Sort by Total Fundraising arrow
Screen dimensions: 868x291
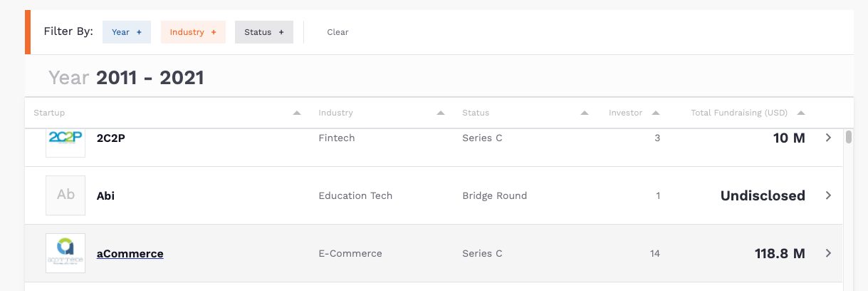[x=801, y=113]
